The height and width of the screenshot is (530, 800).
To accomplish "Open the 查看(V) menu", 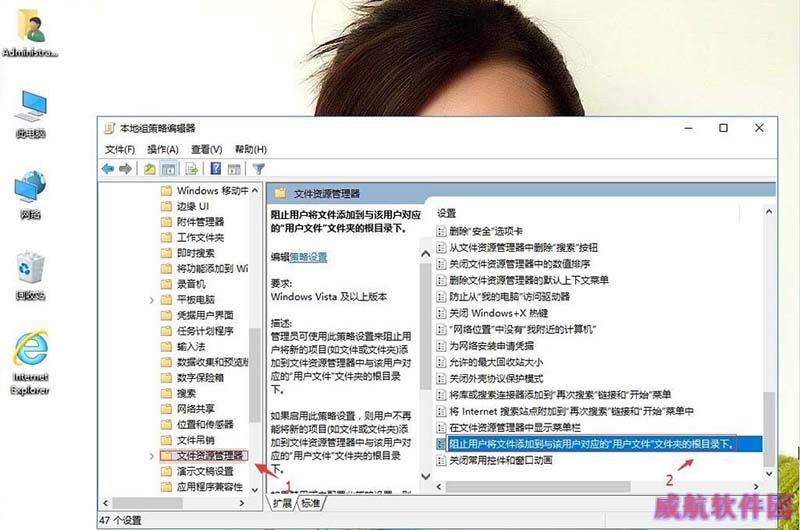I will (x=207, y=149).
